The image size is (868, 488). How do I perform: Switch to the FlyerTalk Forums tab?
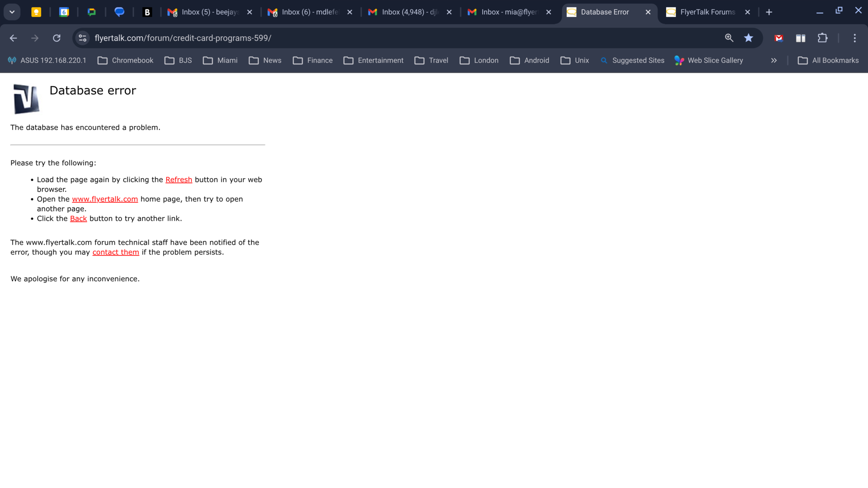pyautogui.click(x=708, y=12)
